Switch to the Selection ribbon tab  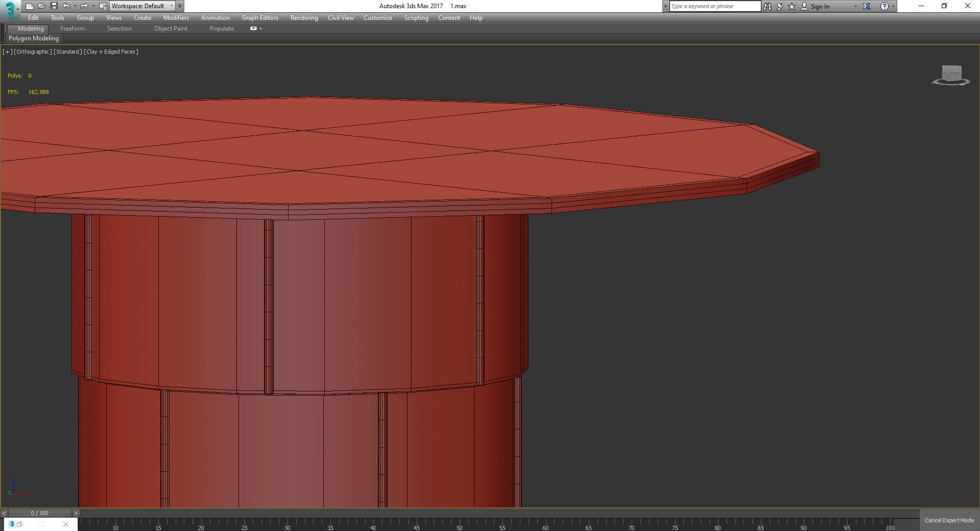click(119, 29)
